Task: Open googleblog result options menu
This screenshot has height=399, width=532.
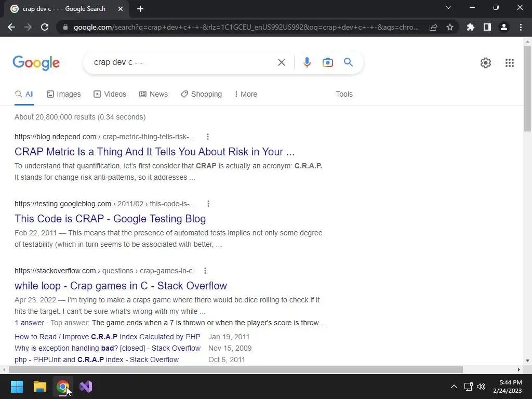Action: pos(208,204)
